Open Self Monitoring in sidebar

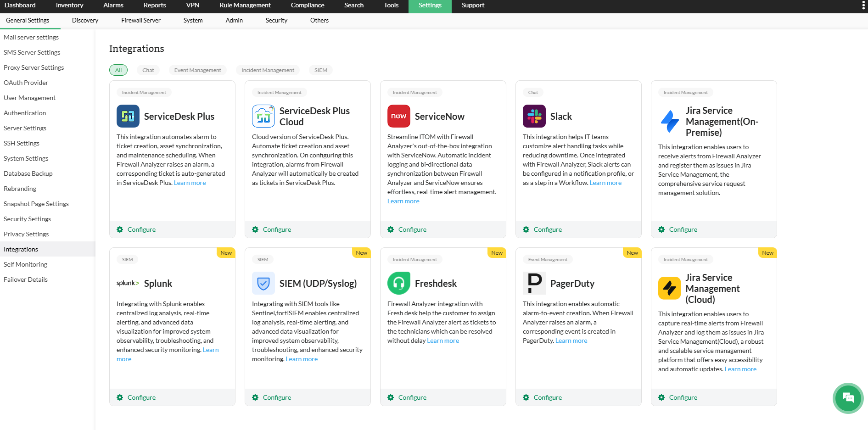pos(25,264)
